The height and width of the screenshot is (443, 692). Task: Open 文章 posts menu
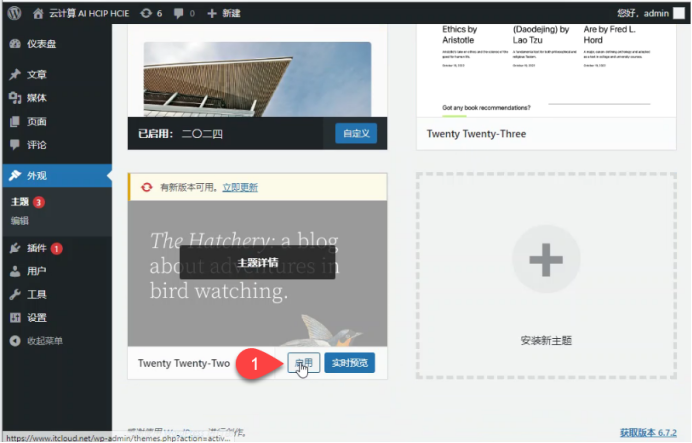tap(36, 74)
